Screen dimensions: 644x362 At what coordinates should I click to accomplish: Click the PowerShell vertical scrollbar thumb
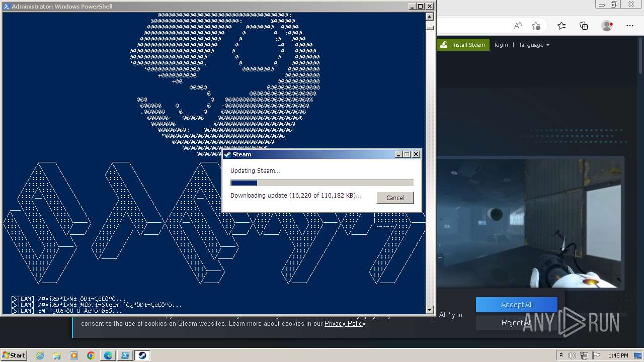coord(429,27)
